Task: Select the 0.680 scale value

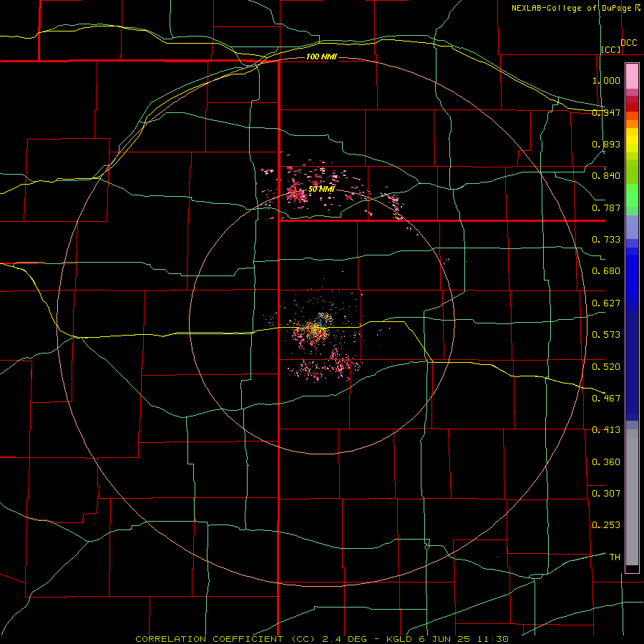Action: coord(606,271)
